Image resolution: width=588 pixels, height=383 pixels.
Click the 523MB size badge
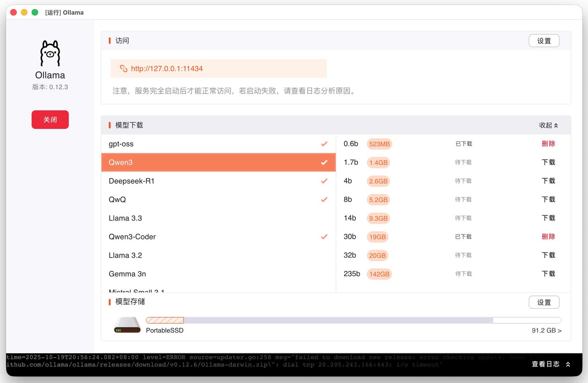coord(380,144)
